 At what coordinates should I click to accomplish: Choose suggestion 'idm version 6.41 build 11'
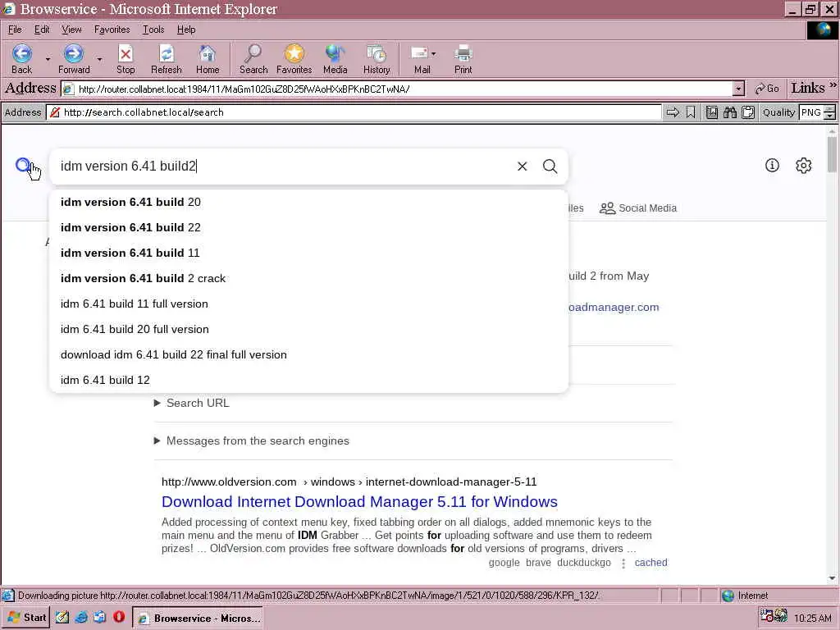click(308, 253)
